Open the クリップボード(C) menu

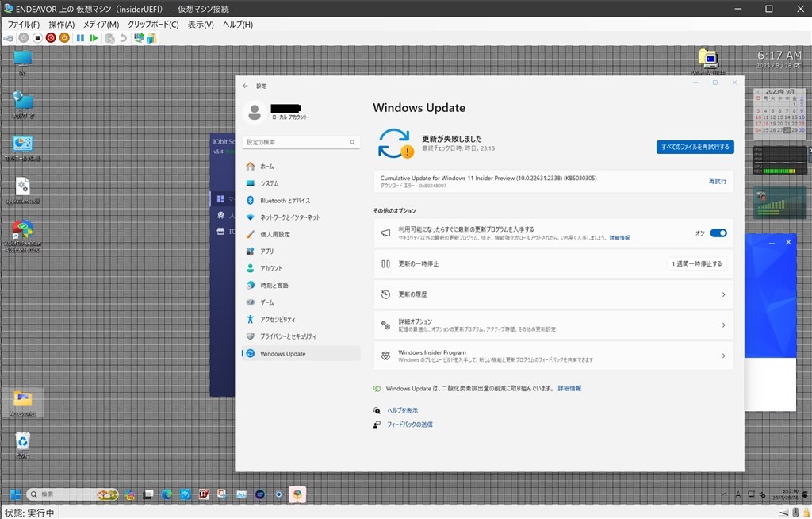pyautogui.click(x=153, y=25)
